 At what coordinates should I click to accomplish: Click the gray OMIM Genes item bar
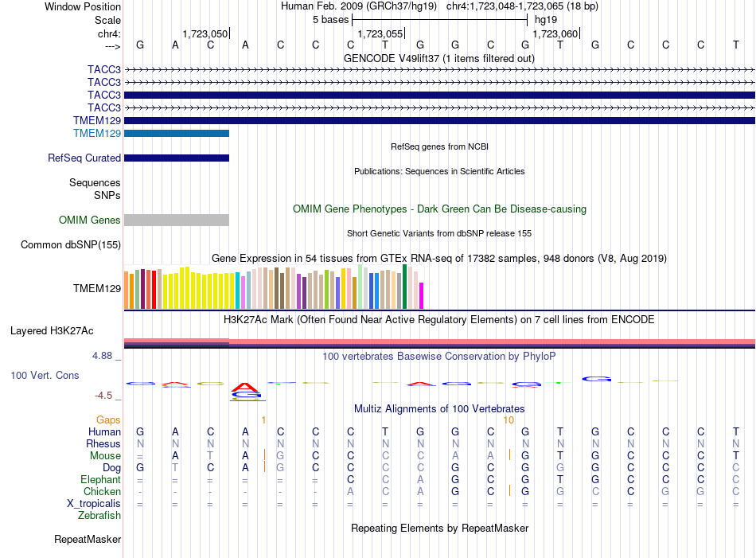click(x=177, y=220)
